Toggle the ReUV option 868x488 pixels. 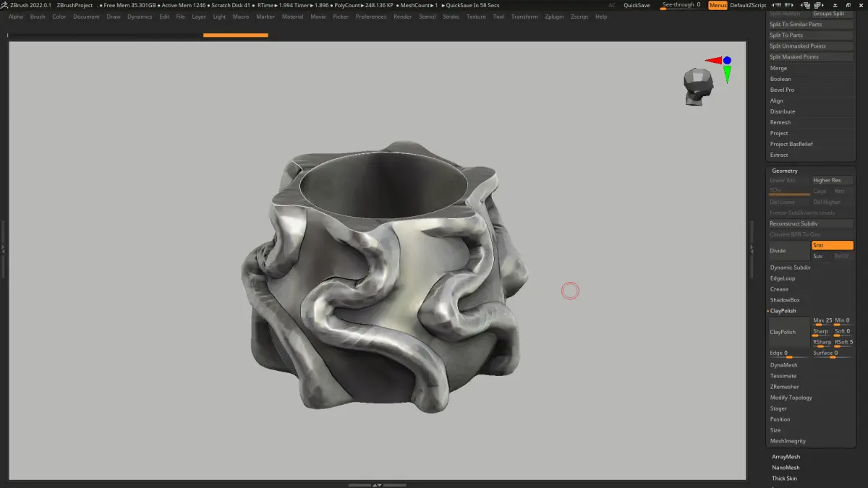pyautogui.click(x=843, y=256)
